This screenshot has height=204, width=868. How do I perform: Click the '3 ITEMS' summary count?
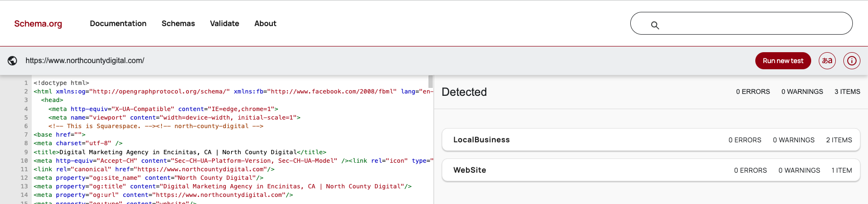tap(847, 92)
